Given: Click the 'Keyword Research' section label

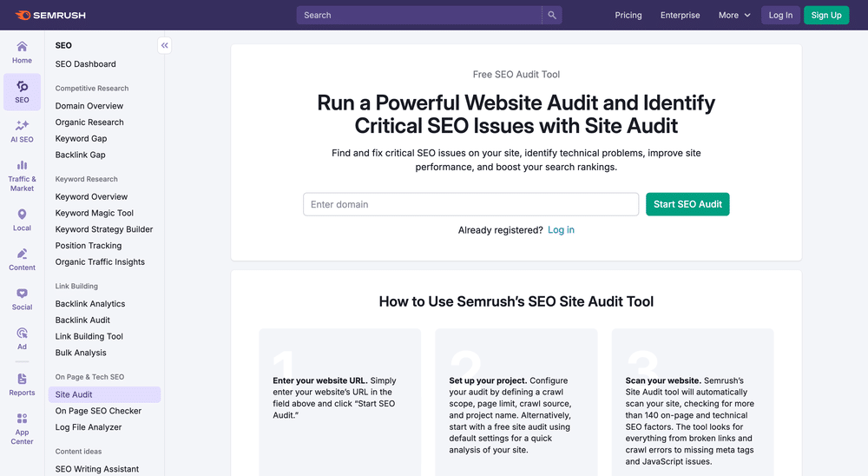Looking at the screenshot, I should pos(86,179).
